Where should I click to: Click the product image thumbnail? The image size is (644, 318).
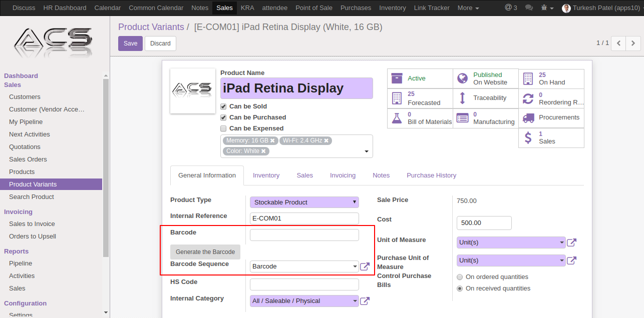pos(193,91)
